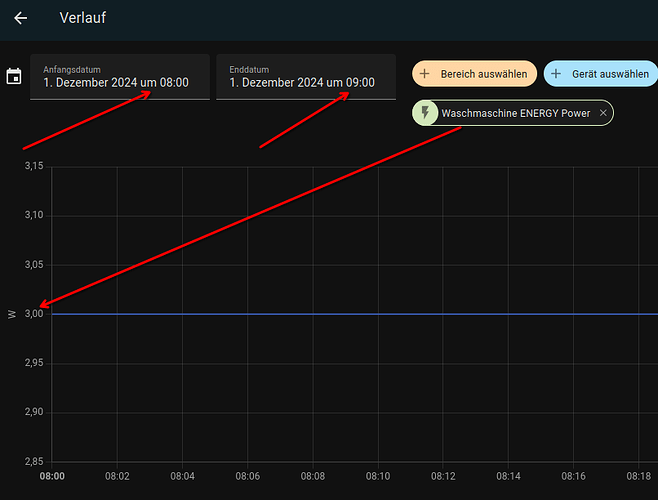Image resolution: width=658 pixels, height=500 pixels.
Task: Click the W unit axis label
Action: [x=12, y=314]
